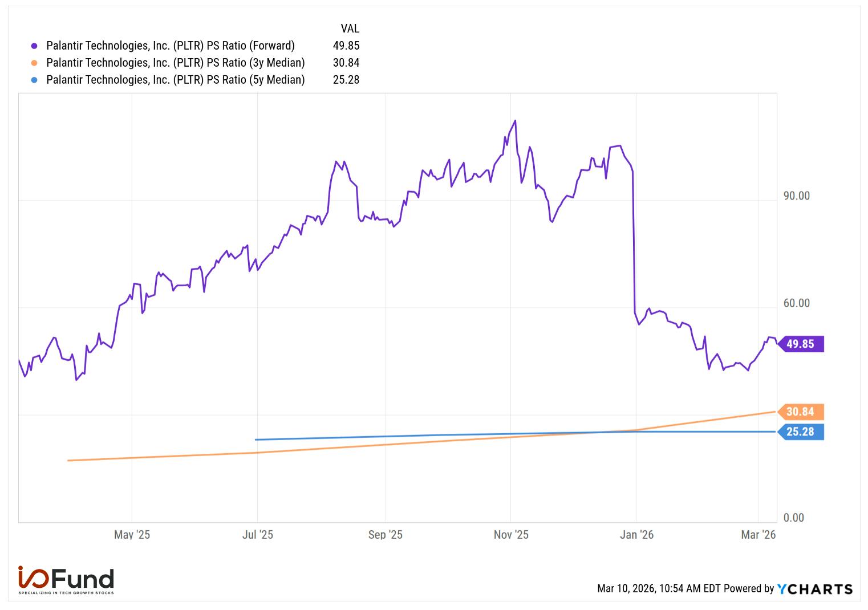Select the PS Ratio (3y Median) legend label
Screen dimensions: 868x610
click(x=176, y=63)
